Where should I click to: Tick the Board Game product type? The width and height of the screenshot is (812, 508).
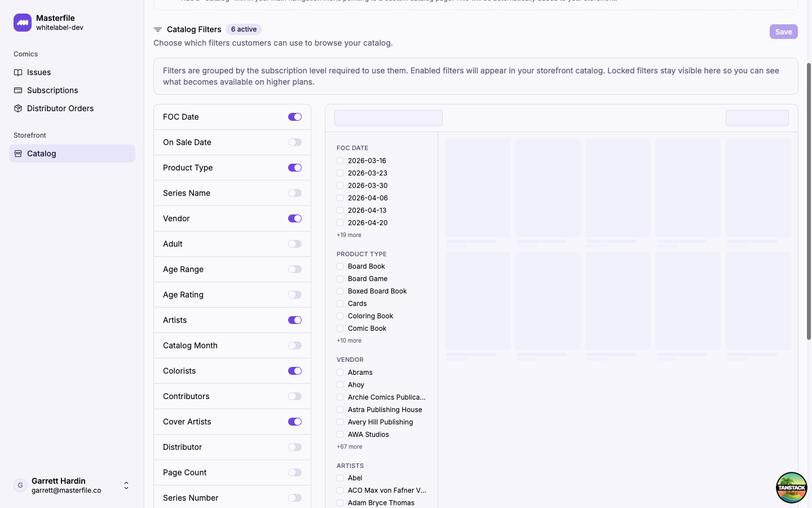click(x=340, y=279)
